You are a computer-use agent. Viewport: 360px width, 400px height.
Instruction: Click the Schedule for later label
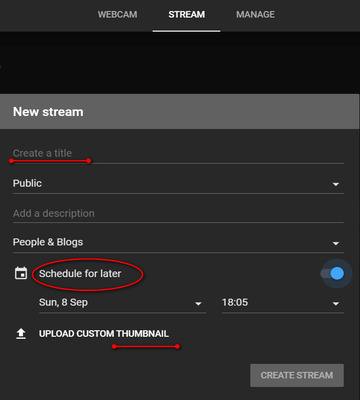point(80,274)
